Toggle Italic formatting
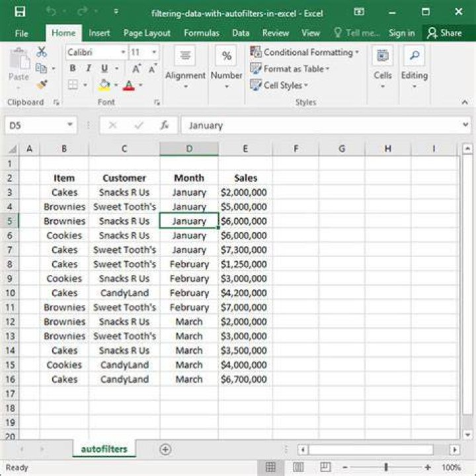This screenshot has width=476, height=476. (x=89, y=68)
